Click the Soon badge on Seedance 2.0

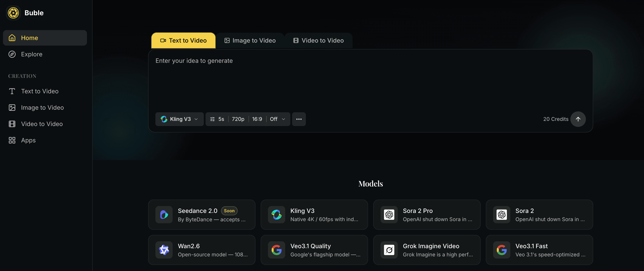(229, 211)
